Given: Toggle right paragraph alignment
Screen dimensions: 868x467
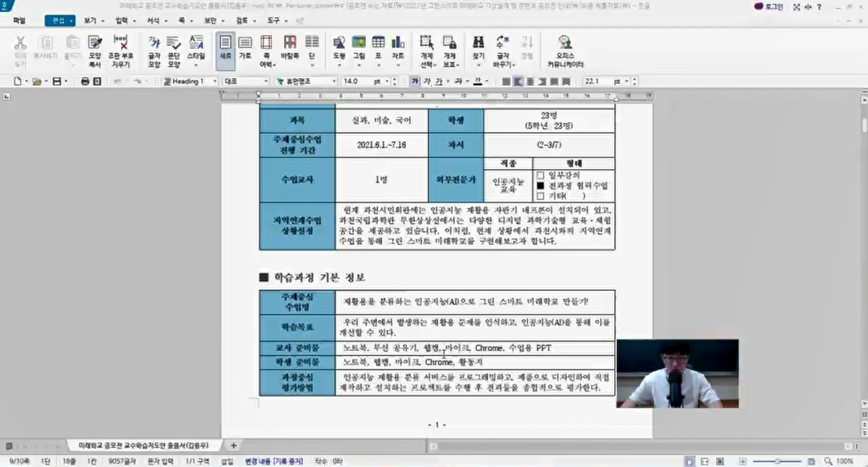Looking at the screenshot, I should click(x=542, y=81).
